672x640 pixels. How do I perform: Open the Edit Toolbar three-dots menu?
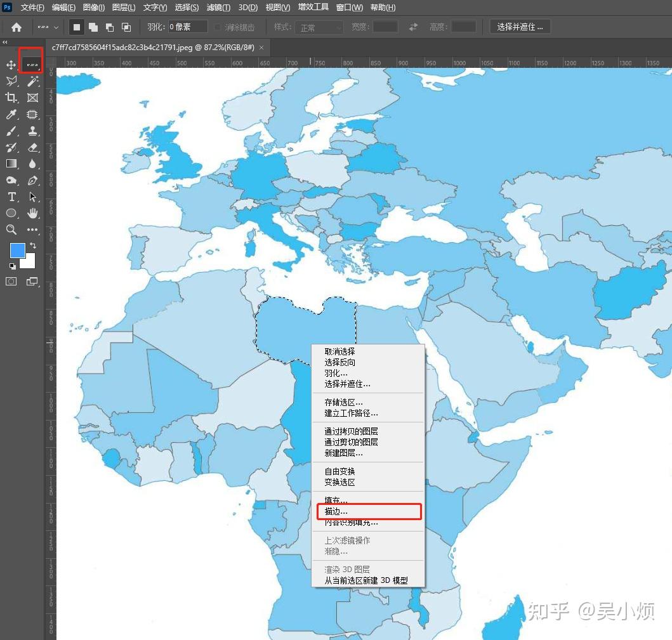click(x=32, y=230)
